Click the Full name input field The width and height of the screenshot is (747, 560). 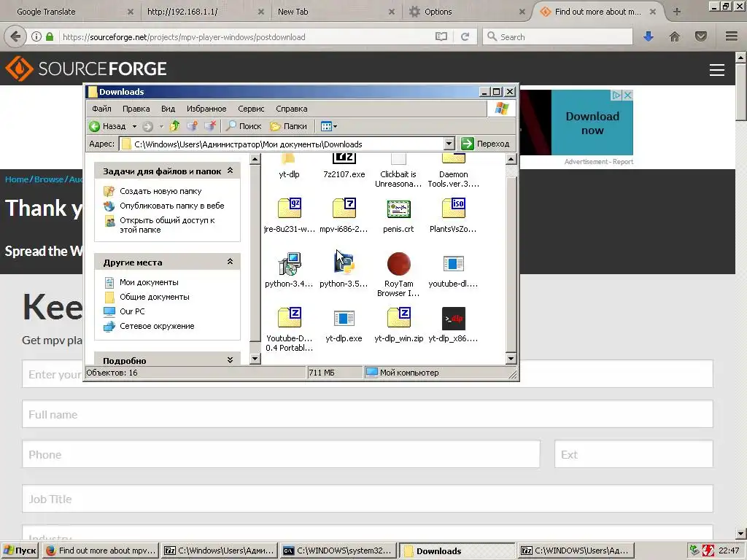point(368,414)
